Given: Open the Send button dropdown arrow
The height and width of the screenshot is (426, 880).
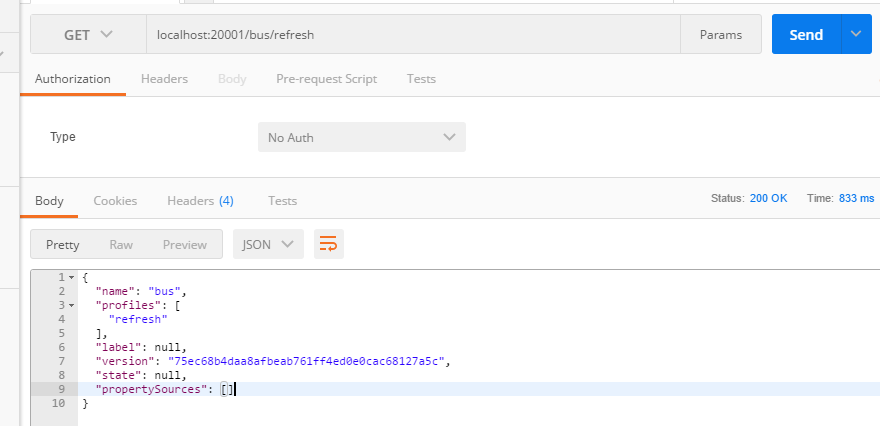Looking at the screenshot, I should coord(856,34).
